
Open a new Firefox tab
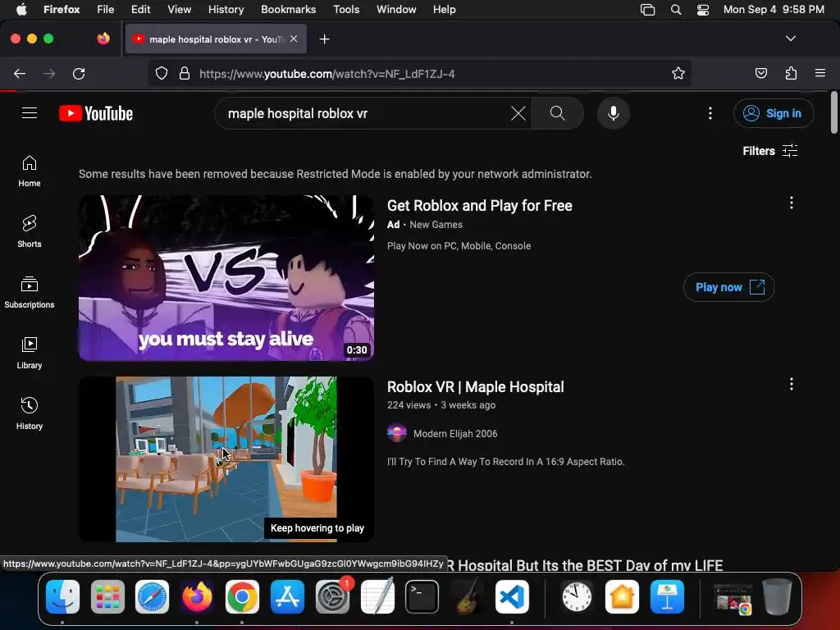pos(324,39)
